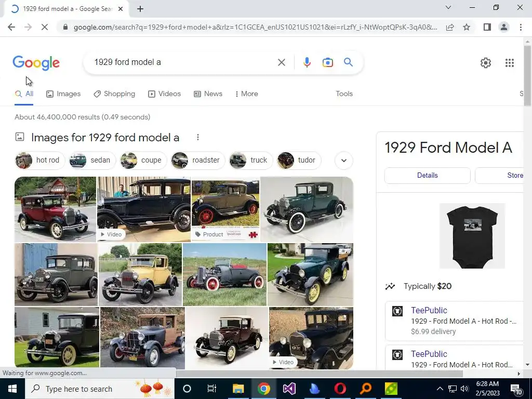Filter images by coupe
Screen dimensions: 532x399
[x=143, y=160]
